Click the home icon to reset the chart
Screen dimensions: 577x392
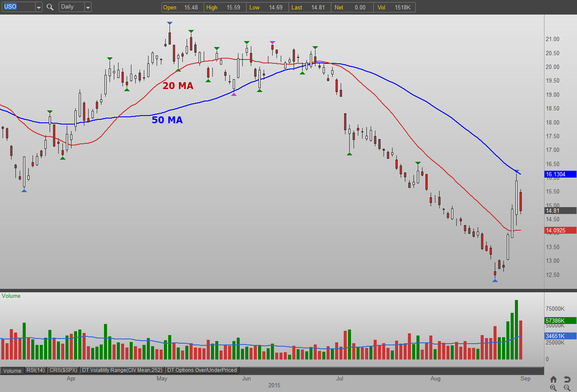[553, 379]
